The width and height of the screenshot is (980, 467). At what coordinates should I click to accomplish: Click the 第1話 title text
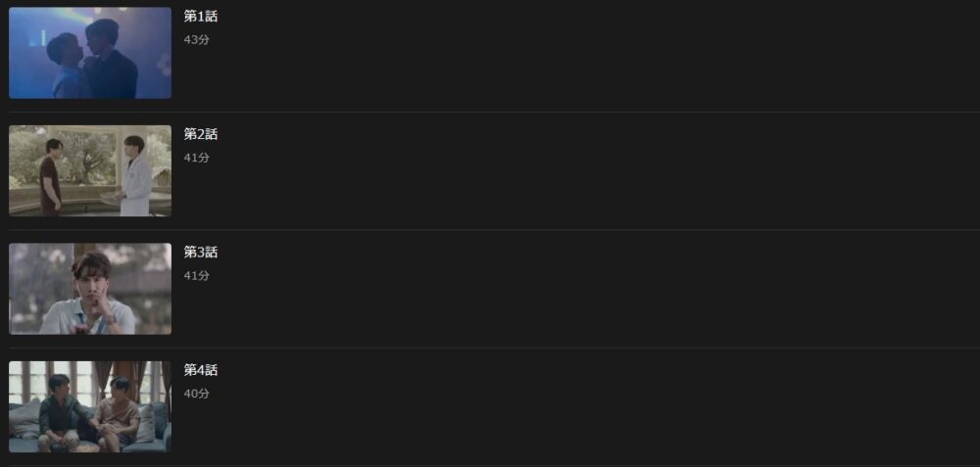click(201, 17)
